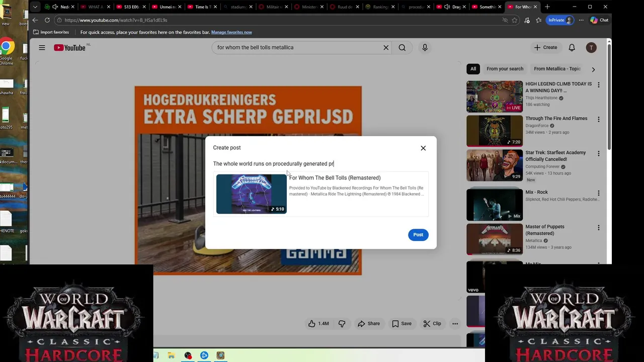
Task: Open the Hearthstone-style taskbar icon
Action: (220, 355)
